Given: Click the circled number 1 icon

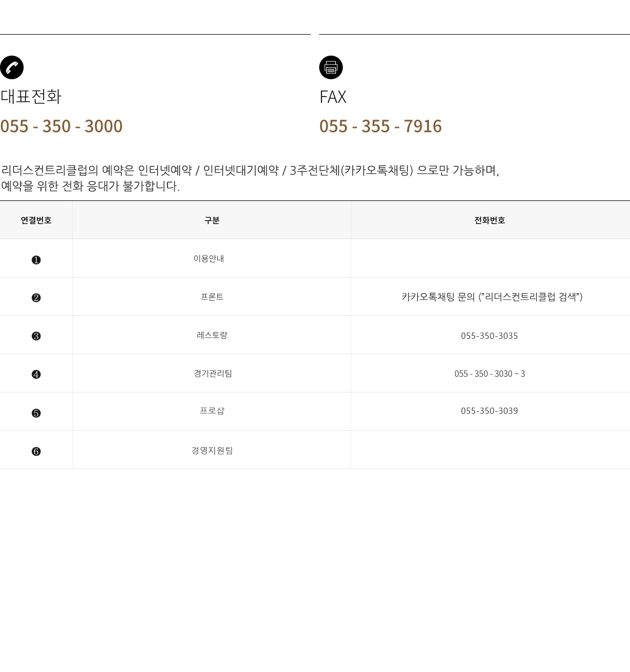Looking at the screenshot, I should (36, 260).
